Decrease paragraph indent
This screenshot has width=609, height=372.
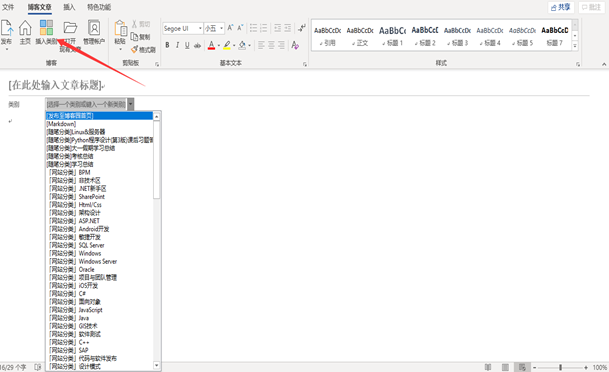[x=277, y=28]
